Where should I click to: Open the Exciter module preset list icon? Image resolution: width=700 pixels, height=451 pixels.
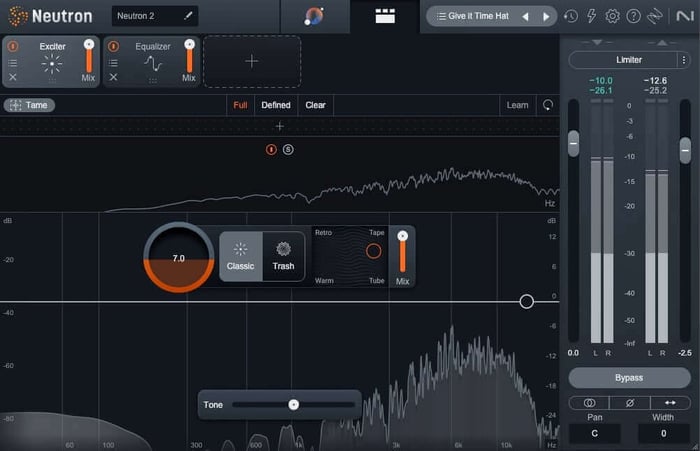pos(13,63)
